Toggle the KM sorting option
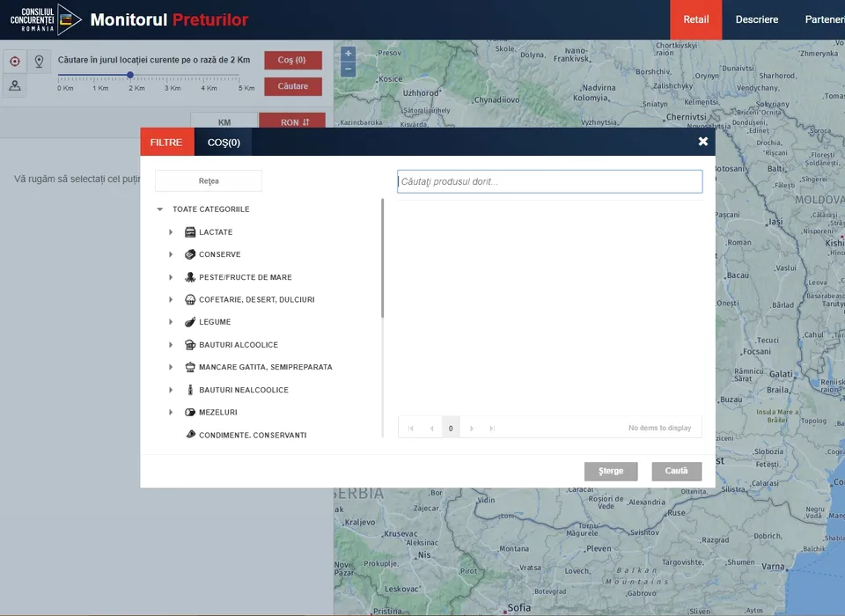Image resolution: width=845 pixels, height=616 pixels. click(224, 122)
